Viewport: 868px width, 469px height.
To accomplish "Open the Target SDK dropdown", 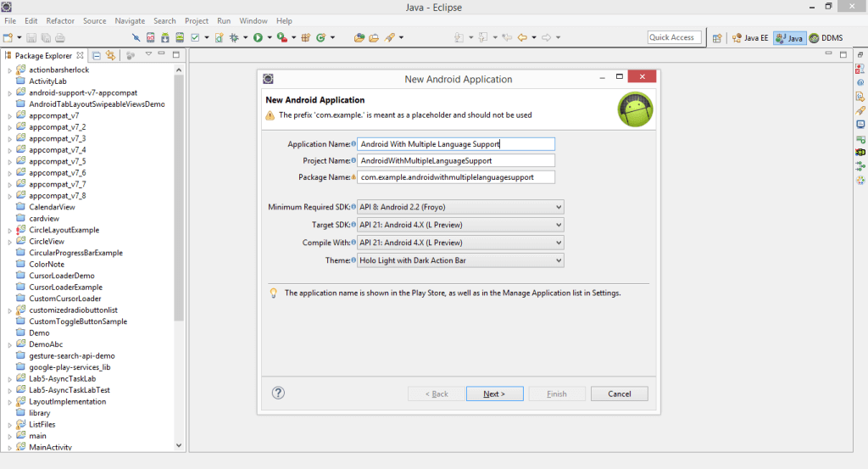I will (x=460, y=225).
